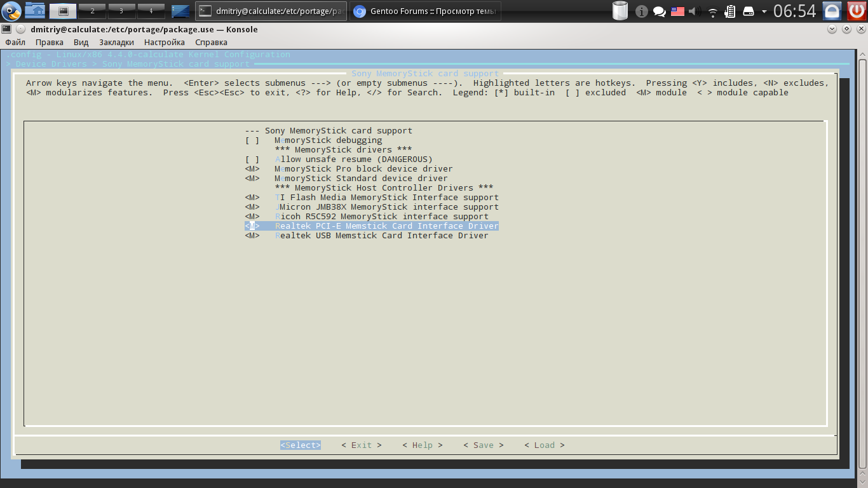The image size is (868, 488).
Task: Click the round on-all-desktops titlebar button
Action: tap(20, 29)
